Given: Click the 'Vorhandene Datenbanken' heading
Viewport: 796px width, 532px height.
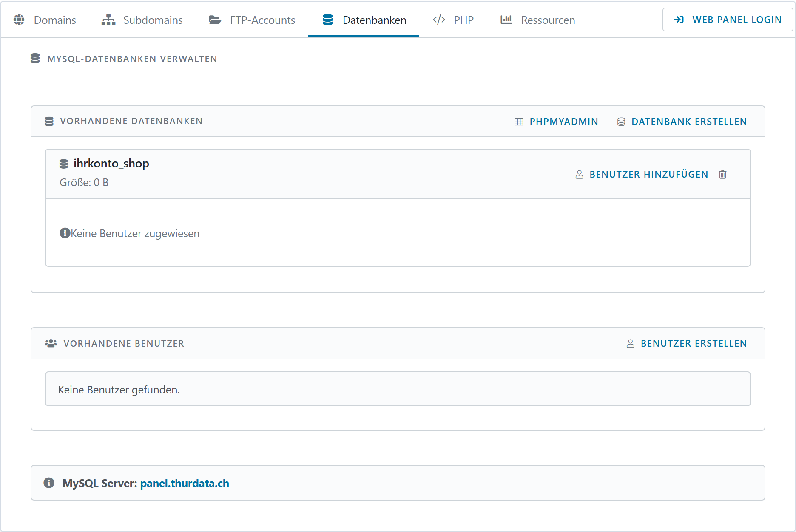Looking at the screenshot, I should 131,121.
